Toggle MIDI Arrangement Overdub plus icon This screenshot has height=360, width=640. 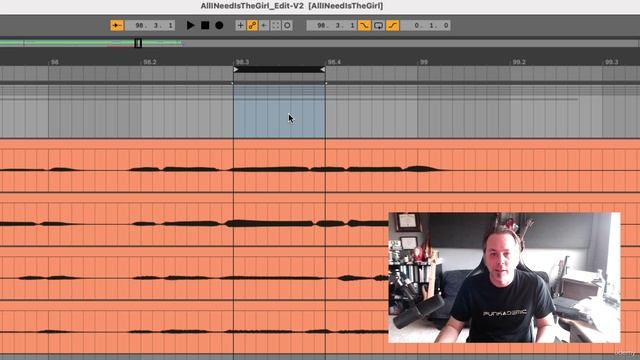pyautogui.click(x=240, y=25)
